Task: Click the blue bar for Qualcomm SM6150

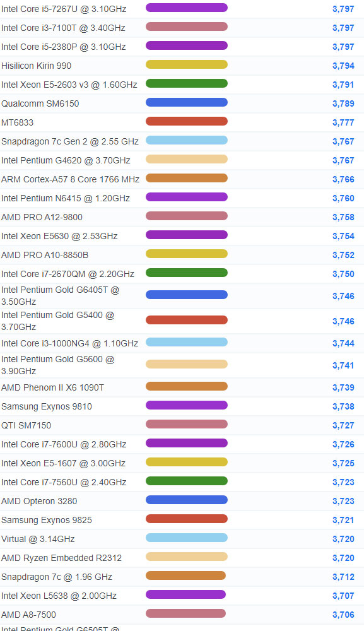Action: click(x=187, y=102)
